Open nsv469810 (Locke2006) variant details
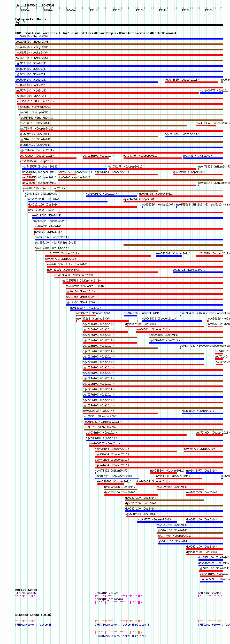 tap(32, 52)
